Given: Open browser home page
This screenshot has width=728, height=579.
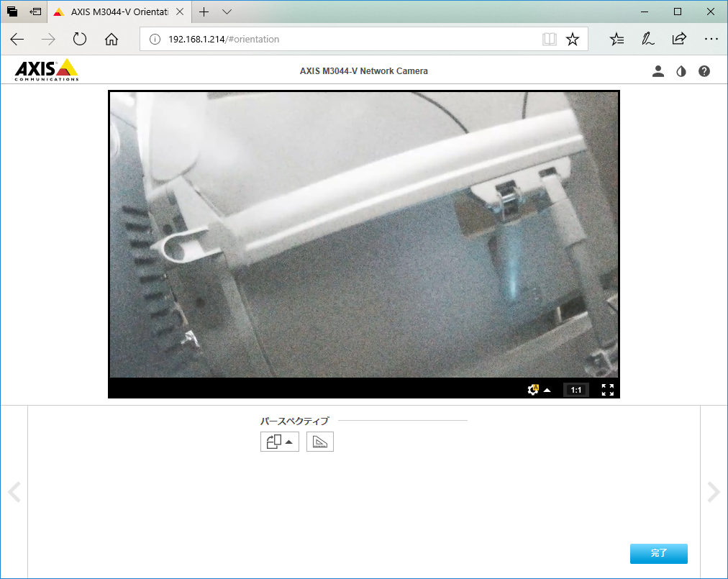Looking at the screenshot, I should 112,39.
